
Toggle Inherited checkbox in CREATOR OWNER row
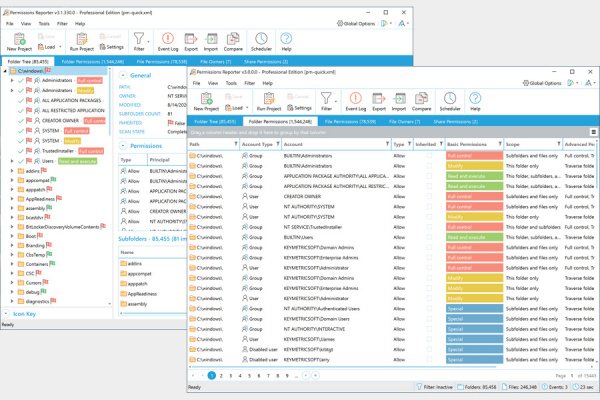point(429,196)
